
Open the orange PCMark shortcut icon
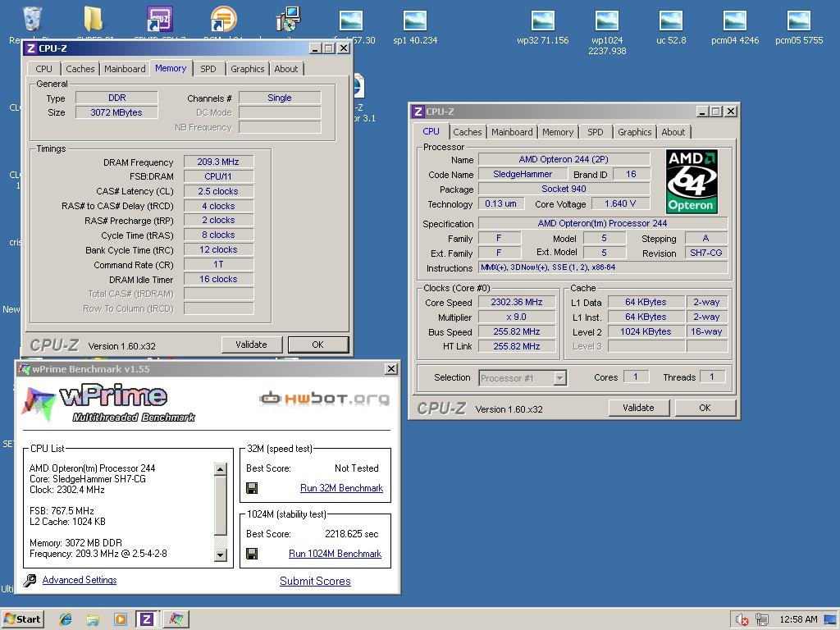pyautogui.click(x=223, y=20)
